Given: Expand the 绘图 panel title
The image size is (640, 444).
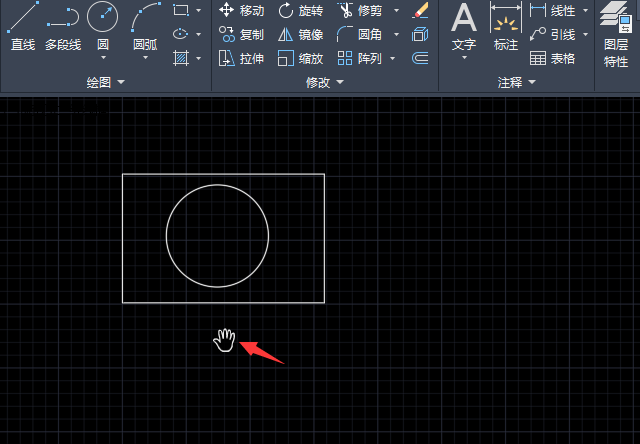Looking at the screenshot, I should click(106, 82).
